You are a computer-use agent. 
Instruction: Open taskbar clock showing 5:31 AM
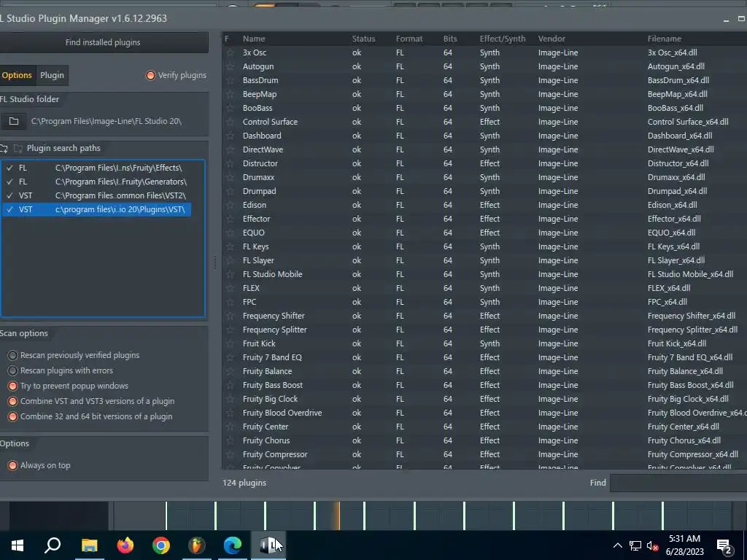point(684,545)
